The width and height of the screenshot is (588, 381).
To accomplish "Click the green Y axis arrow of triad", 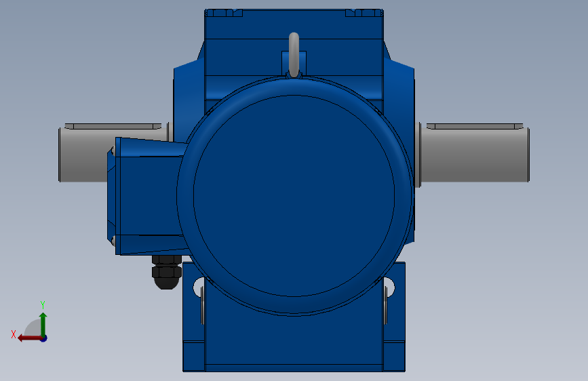I will pyautogui.click(x=43, y=324).
